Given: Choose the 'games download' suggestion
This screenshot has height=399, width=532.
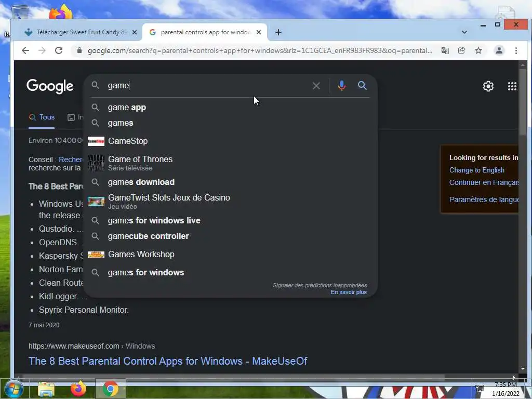Looking at the screenshot, I should tap(230, 182).
